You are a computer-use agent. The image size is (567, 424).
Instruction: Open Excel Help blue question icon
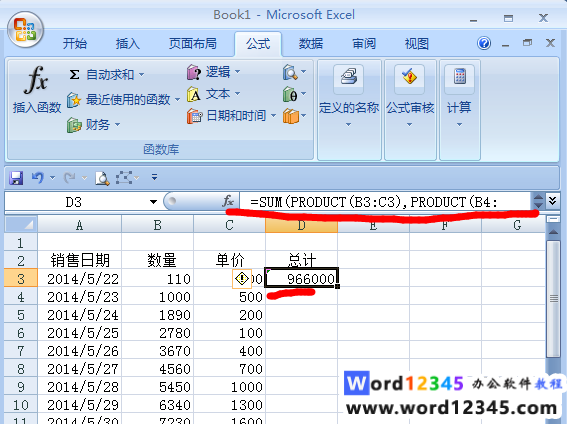coord(484,44)
